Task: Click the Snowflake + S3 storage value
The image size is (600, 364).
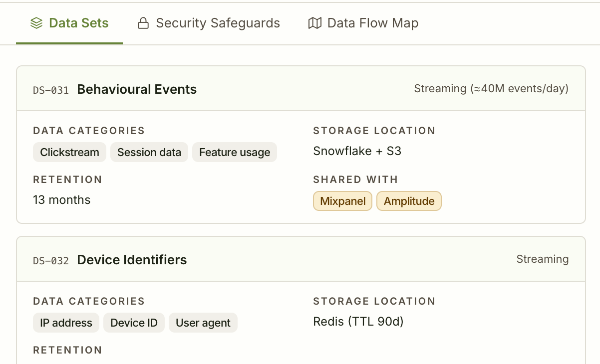Action: 357,151
